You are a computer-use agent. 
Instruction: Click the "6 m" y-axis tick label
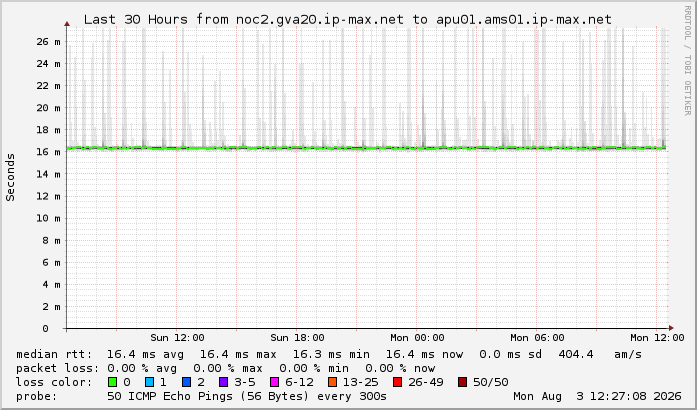coord(52,262)
